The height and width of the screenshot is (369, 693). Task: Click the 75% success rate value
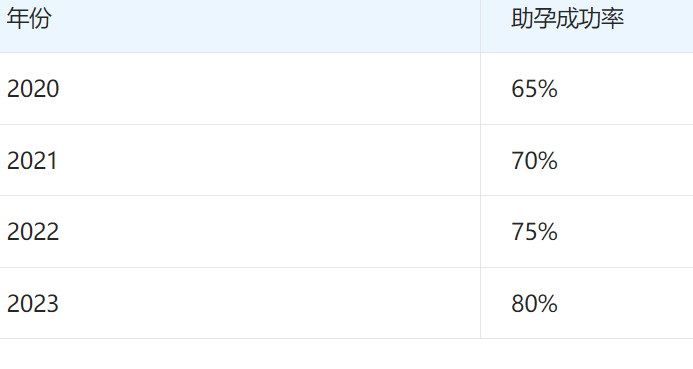534,232
